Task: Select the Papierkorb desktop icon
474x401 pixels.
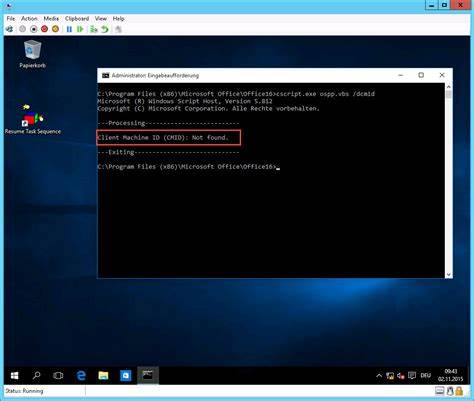Action: (32, 54)
